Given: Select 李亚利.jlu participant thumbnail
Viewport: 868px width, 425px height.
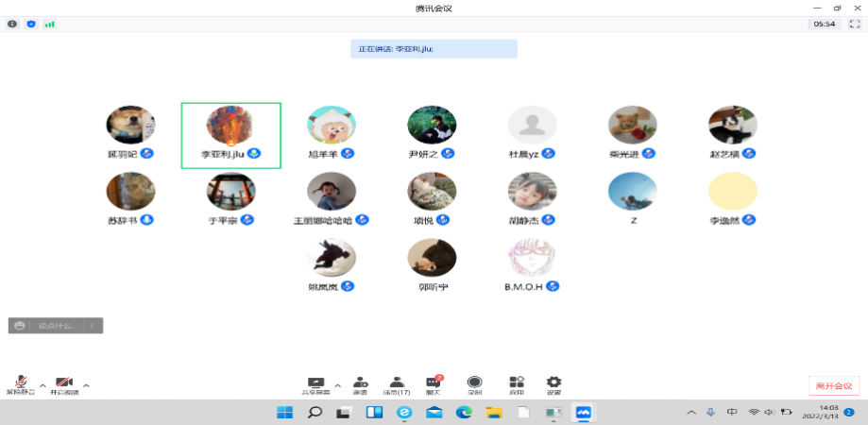Looking at the screenshot, I should pyautogui.click(x=230, y=134).
